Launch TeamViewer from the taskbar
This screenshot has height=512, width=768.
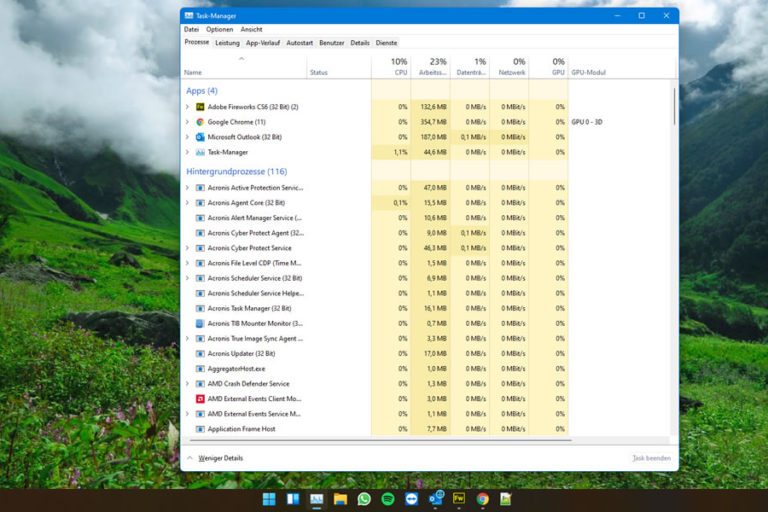pos(412,498)
